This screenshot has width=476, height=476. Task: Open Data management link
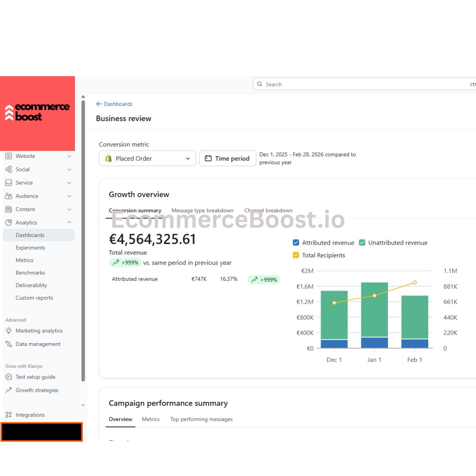click(38, 344)
